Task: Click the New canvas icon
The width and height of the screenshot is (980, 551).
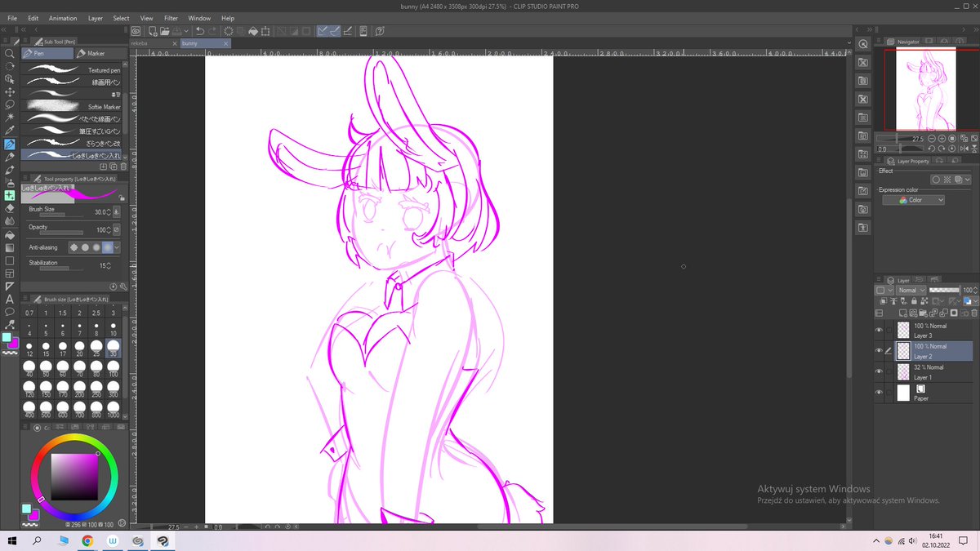Action: [x=152, y=31]
